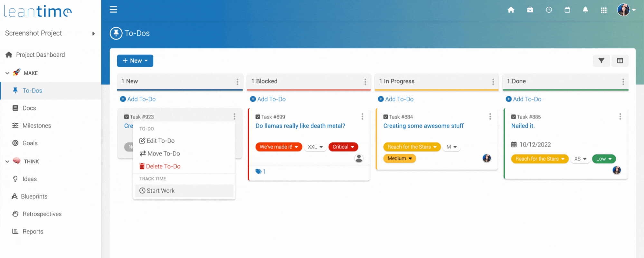Open XS effort dropdown
644x258 pixels.
coord(580,158)
